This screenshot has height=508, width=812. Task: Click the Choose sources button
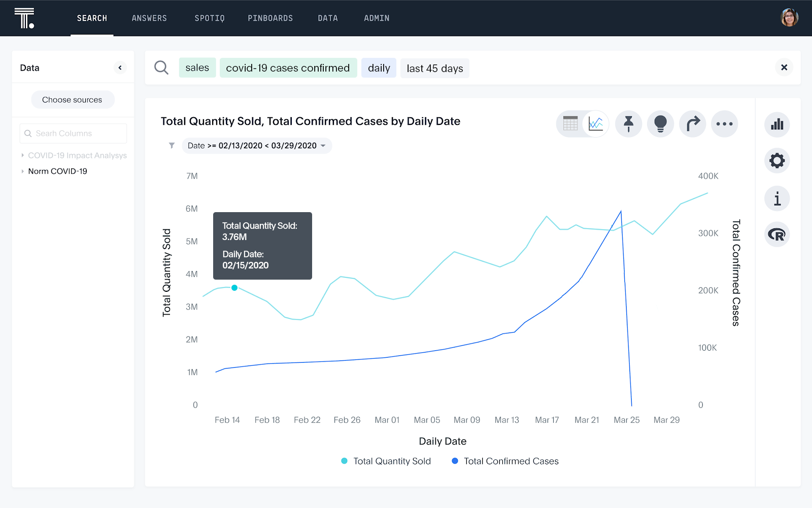click(72, 100)
